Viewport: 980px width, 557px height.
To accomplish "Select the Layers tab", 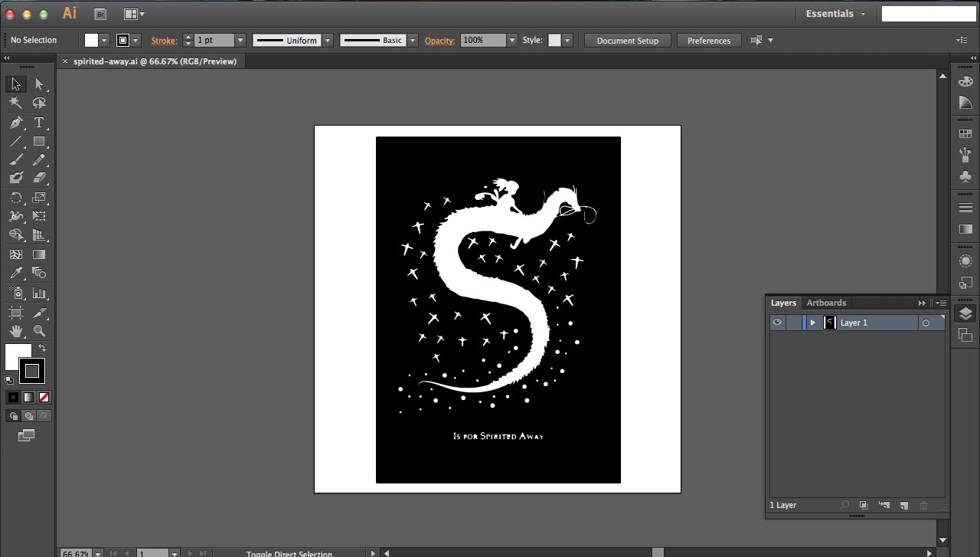I will [783, 303].
